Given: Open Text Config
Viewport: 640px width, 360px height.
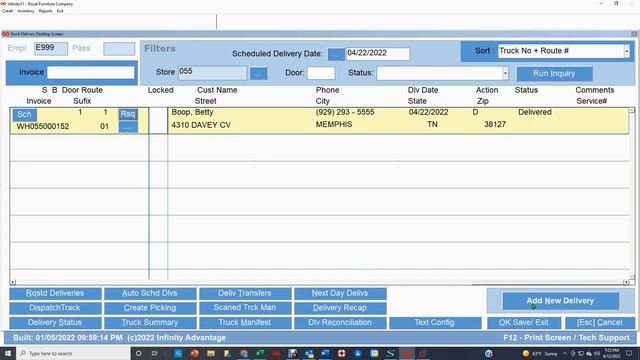Looking at the screenshot, I should click(435, 322).
